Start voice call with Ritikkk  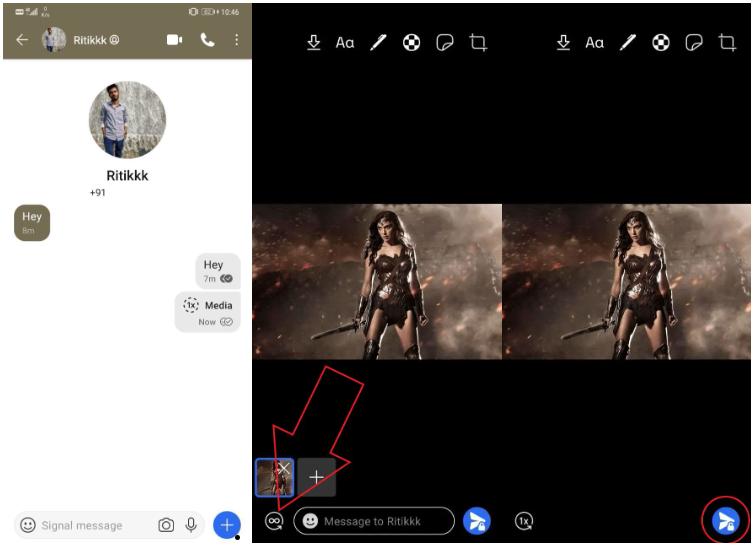click(x=207, y=40)
